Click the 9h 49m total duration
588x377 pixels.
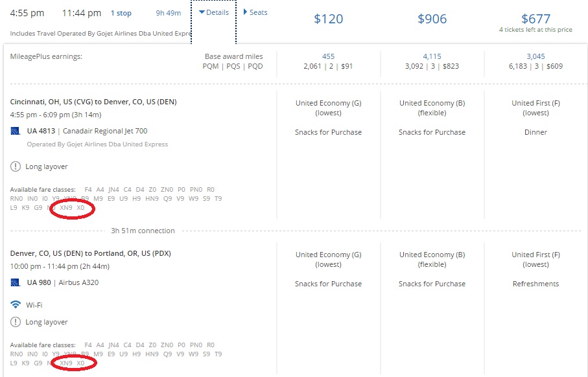[169, 13]
